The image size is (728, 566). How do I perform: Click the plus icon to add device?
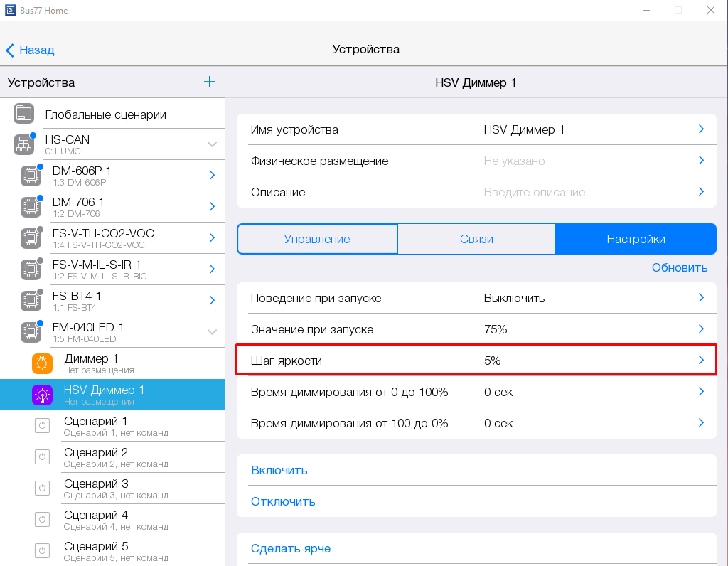(209, 82)
